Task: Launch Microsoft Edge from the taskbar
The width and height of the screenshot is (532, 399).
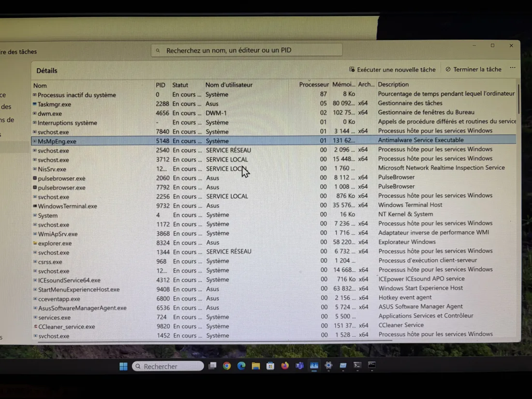Action: [241, 366]
